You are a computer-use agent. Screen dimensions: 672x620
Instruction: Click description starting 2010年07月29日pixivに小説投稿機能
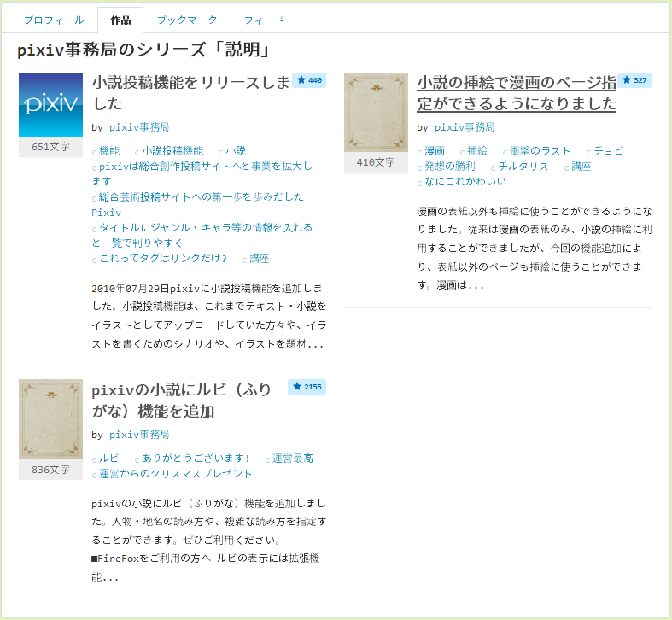tap(209, 316)
